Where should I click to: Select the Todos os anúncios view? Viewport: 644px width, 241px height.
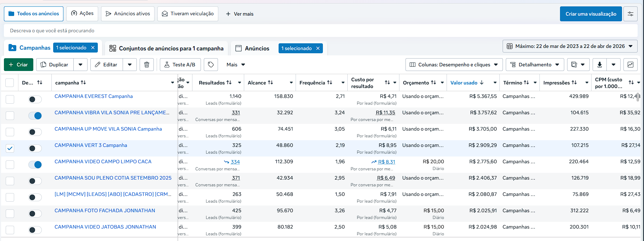point(34,13)
